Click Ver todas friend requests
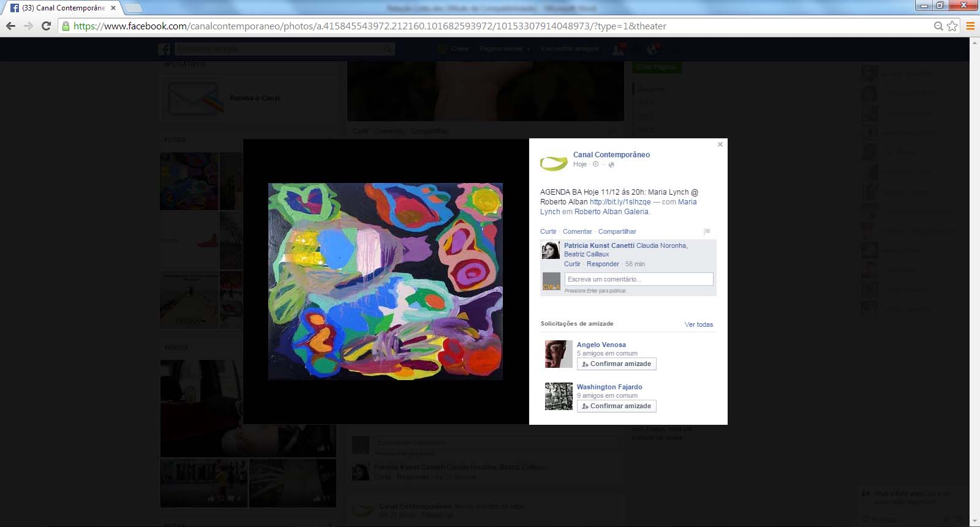 pos(699,324)
